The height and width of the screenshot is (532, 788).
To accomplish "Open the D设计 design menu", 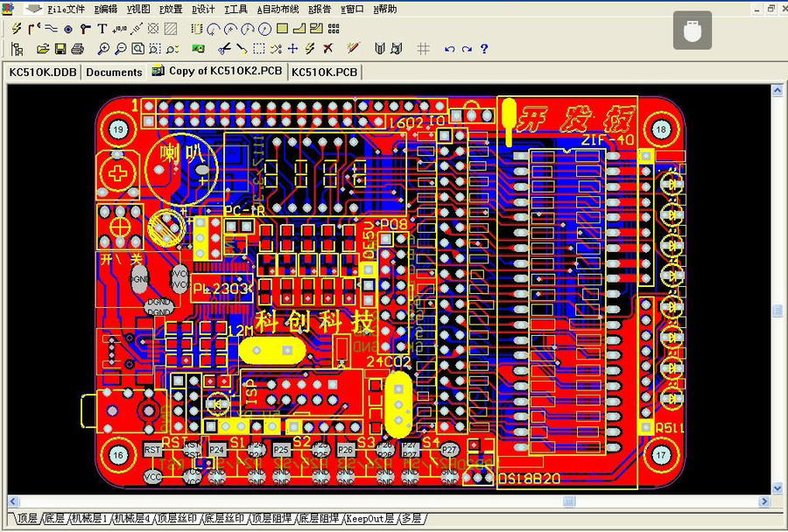I will [203, 9].
